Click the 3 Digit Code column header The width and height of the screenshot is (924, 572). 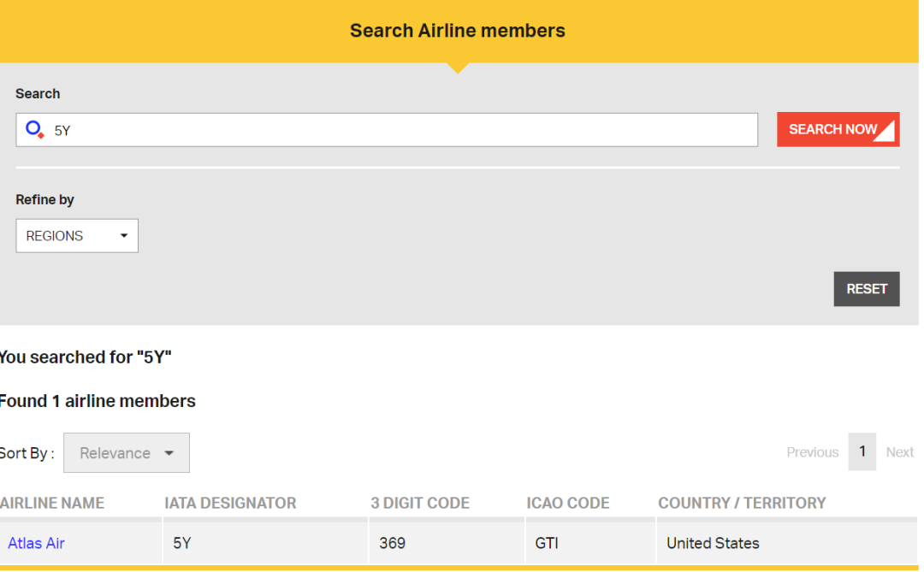[420, 504]
